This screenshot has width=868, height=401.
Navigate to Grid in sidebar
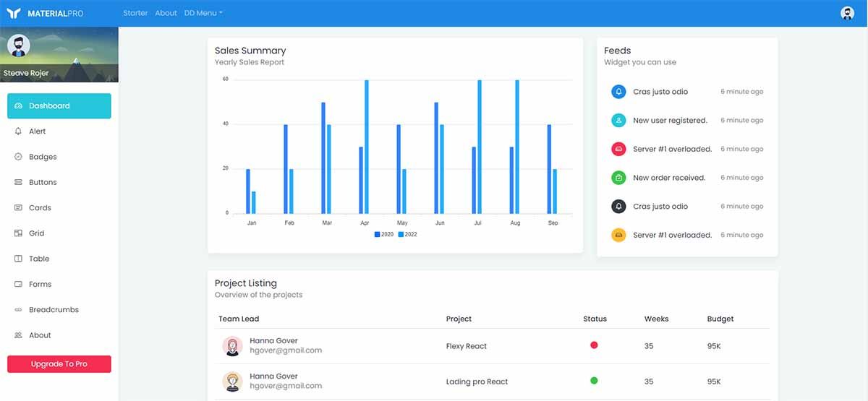pos(59,233)
